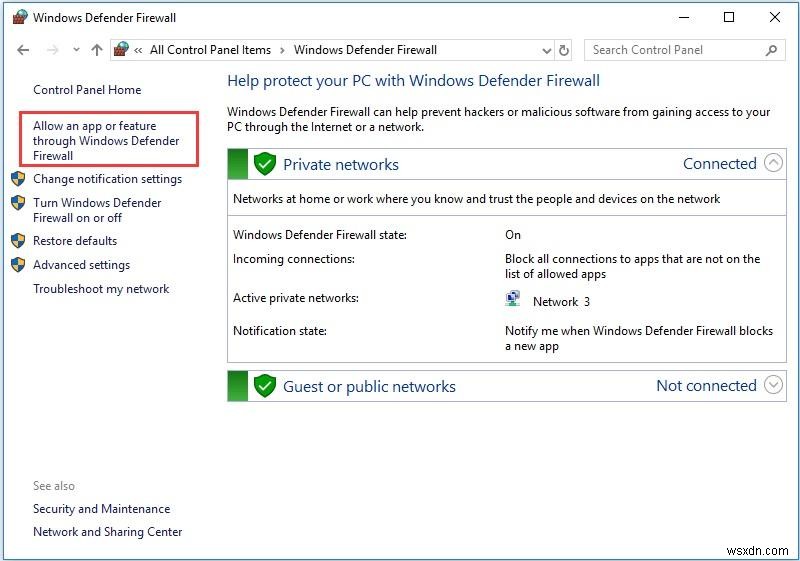Click the Network 3 label
The image size is (800, 561).
(x=561, y=302)
